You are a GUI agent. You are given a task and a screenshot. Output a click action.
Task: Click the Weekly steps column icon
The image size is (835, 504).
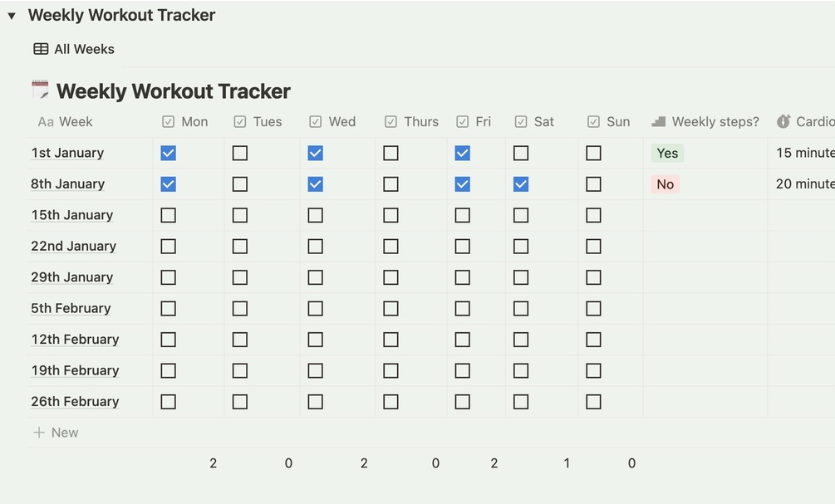(x=659, y=122)
